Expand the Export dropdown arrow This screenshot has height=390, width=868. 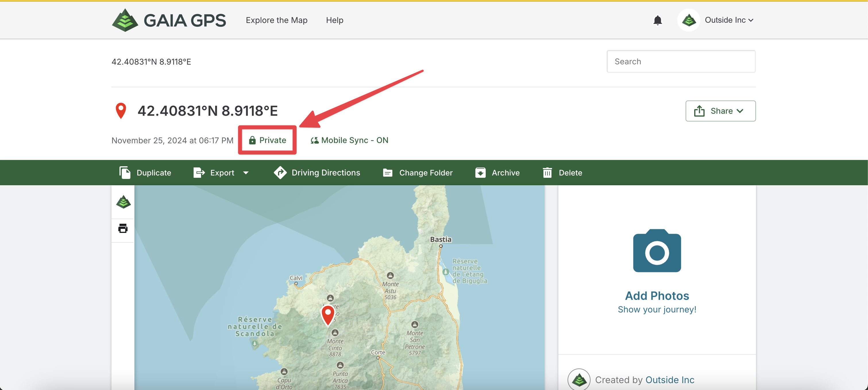coord(246,173)
